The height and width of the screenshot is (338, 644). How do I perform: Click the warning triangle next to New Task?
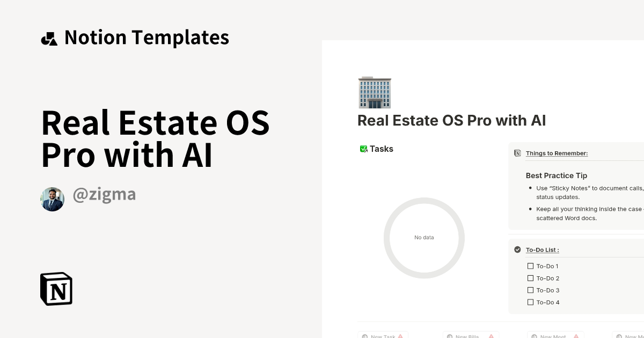pos(400,336)
